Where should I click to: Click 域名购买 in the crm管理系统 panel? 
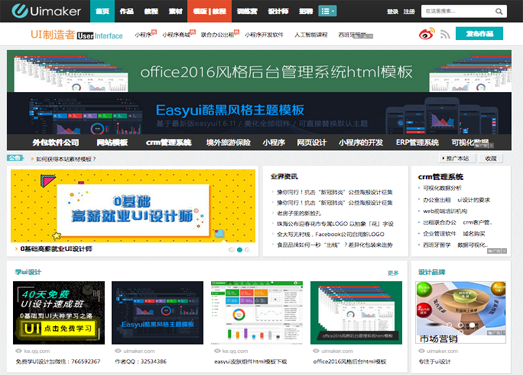474,234
